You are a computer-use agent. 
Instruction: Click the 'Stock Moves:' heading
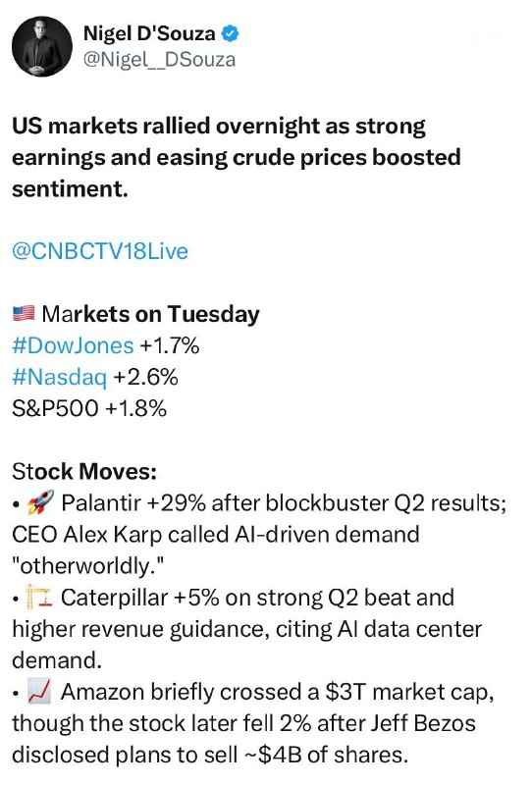[x=84, y=472]
